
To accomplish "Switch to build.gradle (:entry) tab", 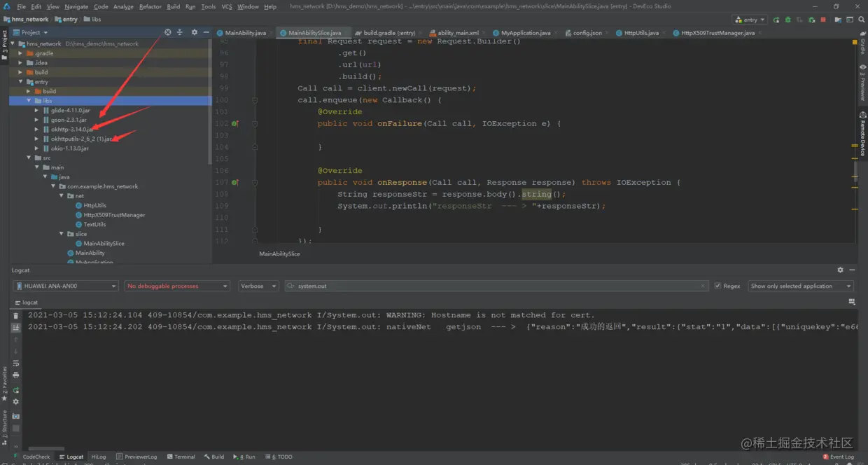I will (389, 33).
